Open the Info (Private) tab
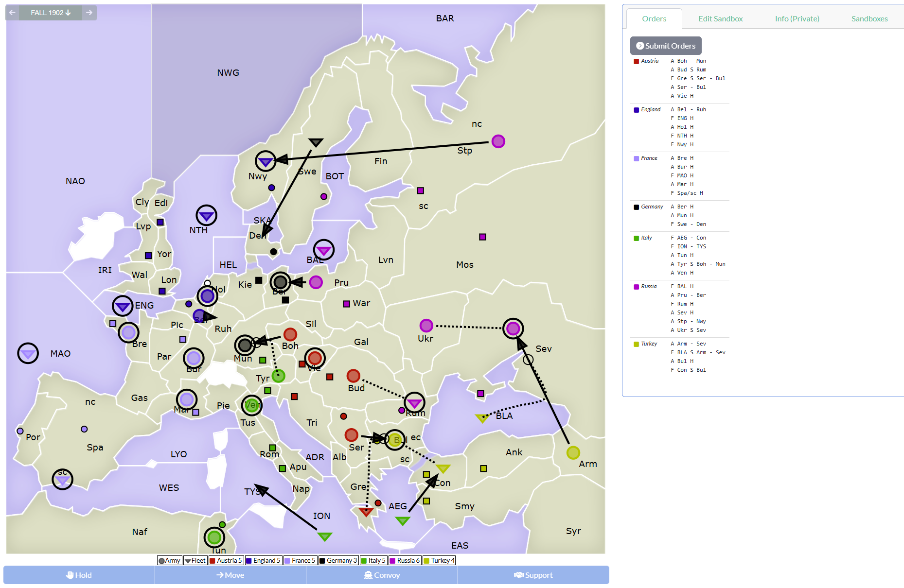 point(797,18)
